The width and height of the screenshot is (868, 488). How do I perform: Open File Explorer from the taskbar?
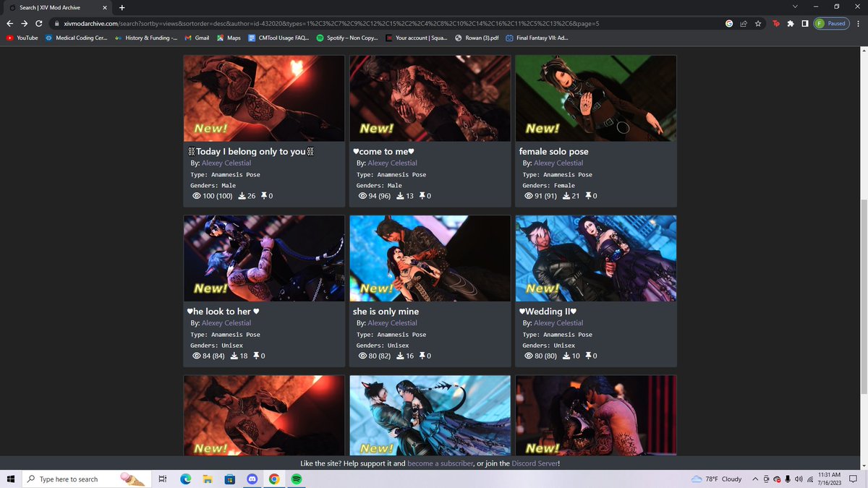207,479
